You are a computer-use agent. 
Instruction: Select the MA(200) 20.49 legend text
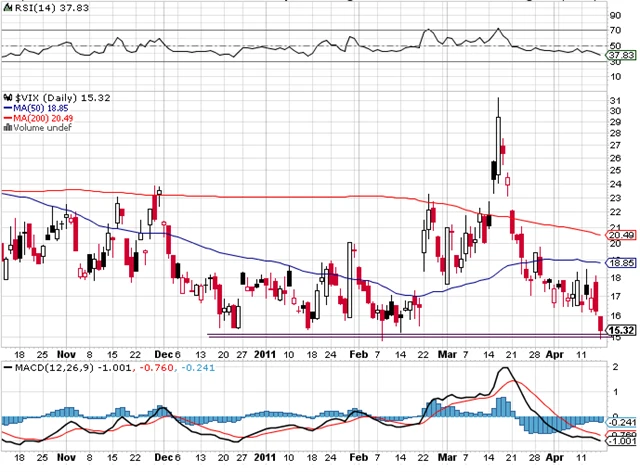(x=44, y=118)
